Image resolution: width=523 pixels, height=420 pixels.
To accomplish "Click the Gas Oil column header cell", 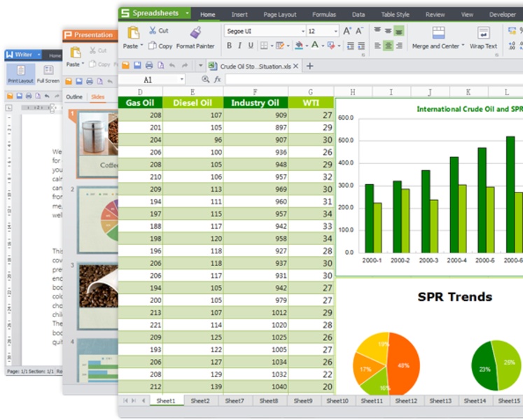I will pos(140,103).
